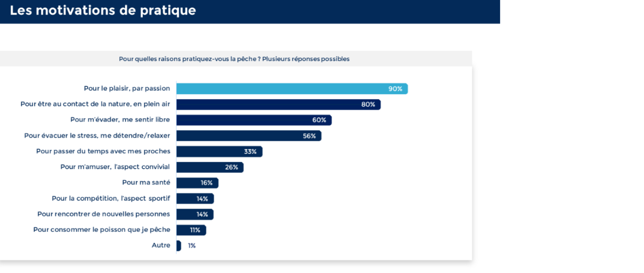644x273 pixels.
Task: Select the 33% bar for proches
Action: tap(219, 152)
